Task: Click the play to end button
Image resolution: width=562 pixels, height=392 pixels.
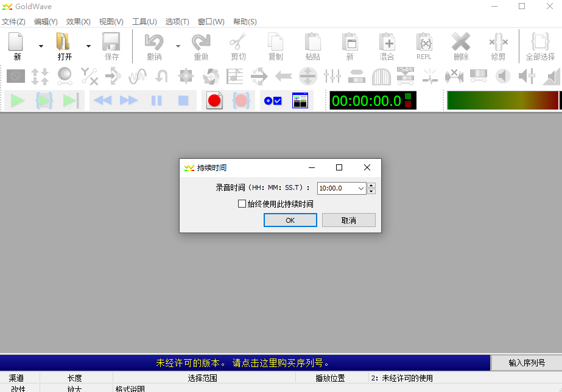Action: pyautogui.click(x=71, y=100)
